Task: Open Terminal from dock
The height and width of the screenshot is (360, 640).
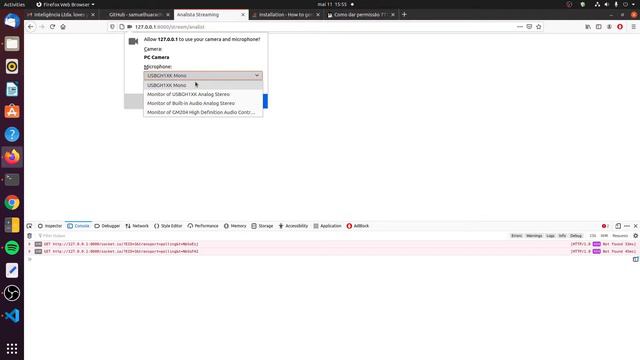Action: click(x=12, y=180)
